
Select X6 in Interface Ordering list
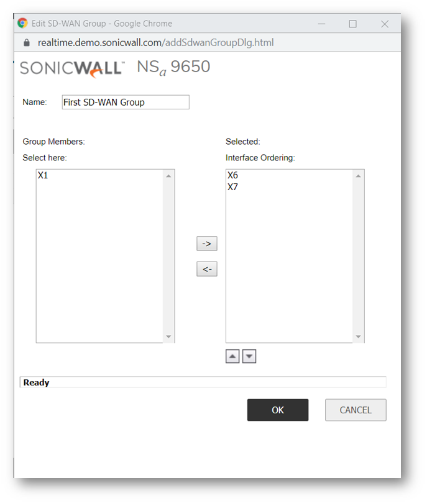[x=233, y=176]
